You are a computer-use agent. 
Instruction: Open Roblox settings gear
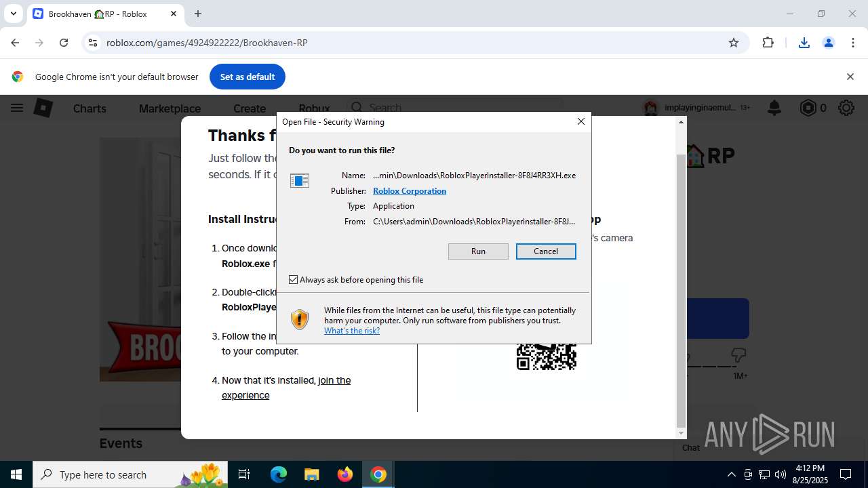pos(846,108)
